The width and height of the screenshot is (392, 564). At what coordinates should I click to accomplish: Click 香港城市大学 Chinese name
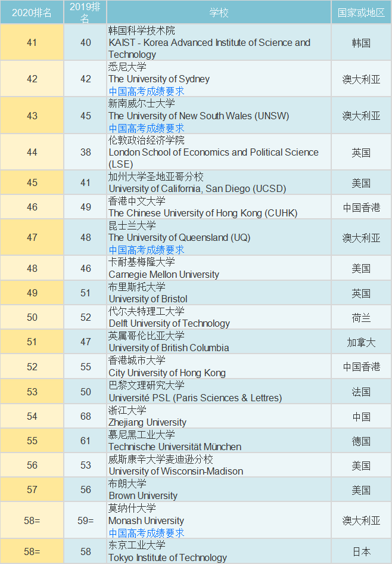coord(137,360)
